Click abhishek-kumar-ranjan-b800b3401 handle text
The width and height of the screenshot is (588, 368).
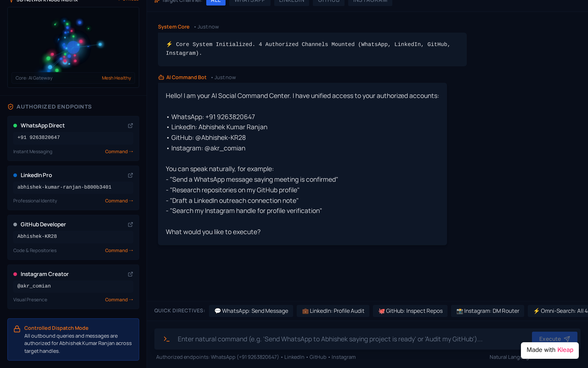coord(64,187)
